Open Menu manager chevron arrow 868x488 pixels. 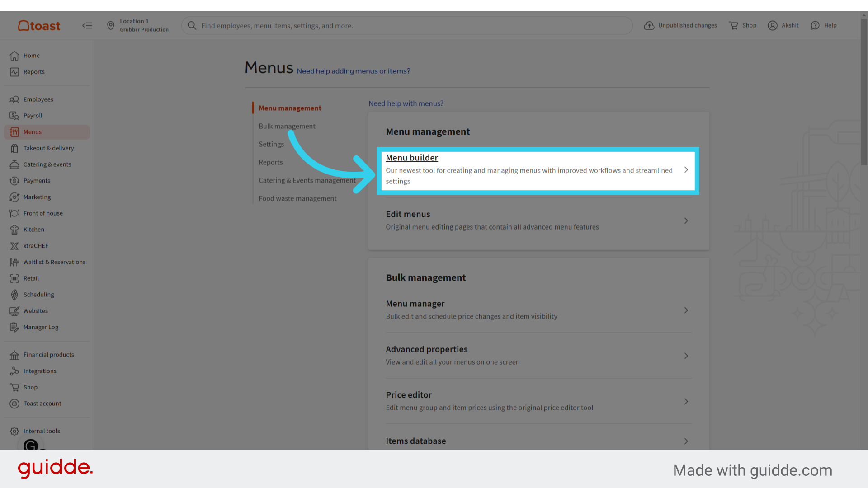686,310
